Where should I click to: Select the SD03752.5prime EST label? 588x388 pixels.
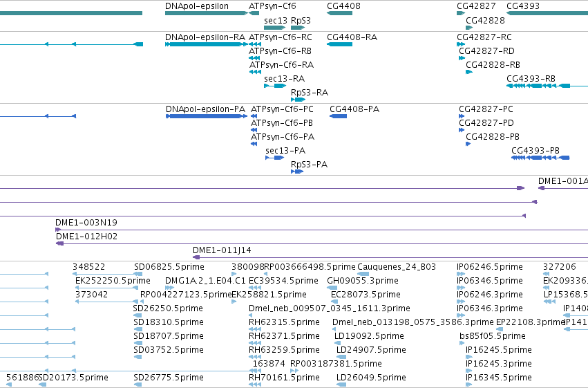[169, 351]
